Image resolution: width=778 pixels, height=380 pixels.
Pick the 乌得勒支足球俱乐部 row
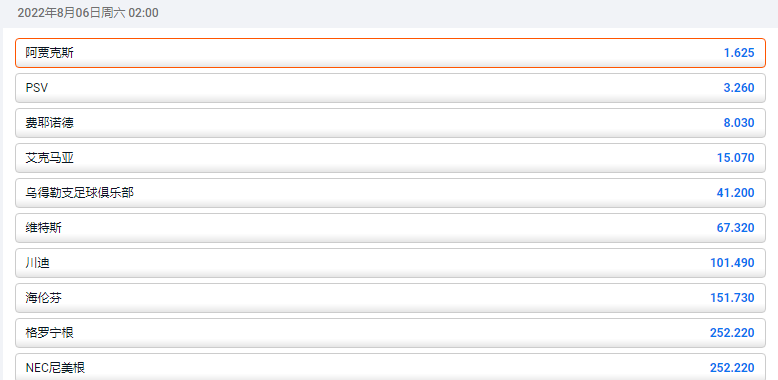[390, 193]
